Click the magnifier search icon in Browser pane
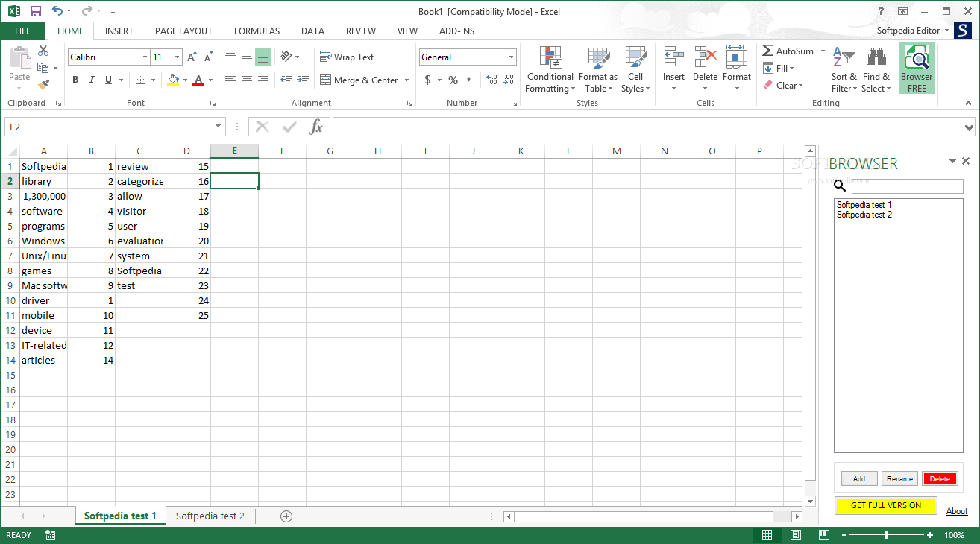980x544 pixels. pos(840,186)
